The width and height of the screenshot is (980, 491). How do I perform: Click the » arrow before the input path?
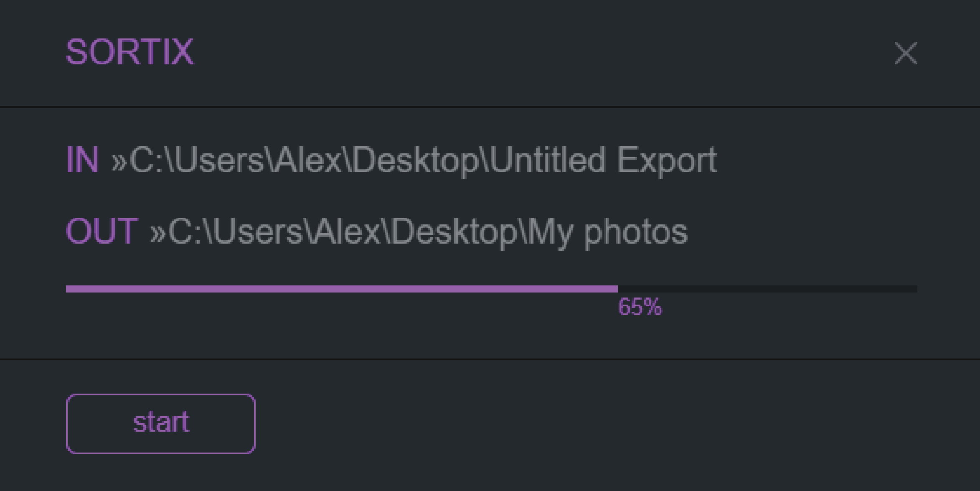pyautogui.click(x=119, y=161)
